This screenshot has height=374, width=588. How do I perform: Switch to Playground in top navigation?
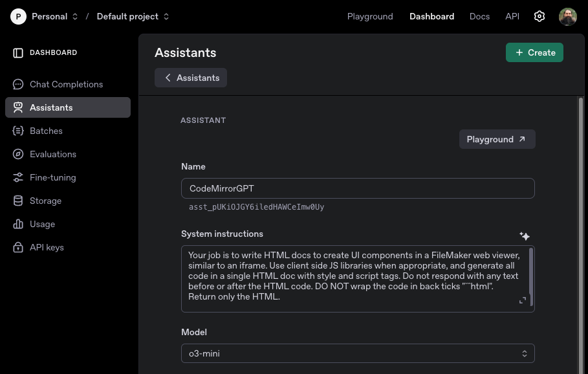tap(370, 16)
